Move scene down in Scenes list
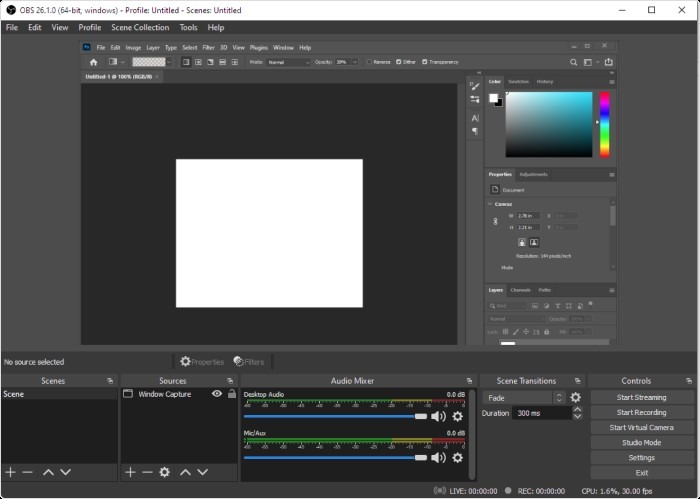Image resolution: width=700 pixels, height=499 pixels. (65, 472)
